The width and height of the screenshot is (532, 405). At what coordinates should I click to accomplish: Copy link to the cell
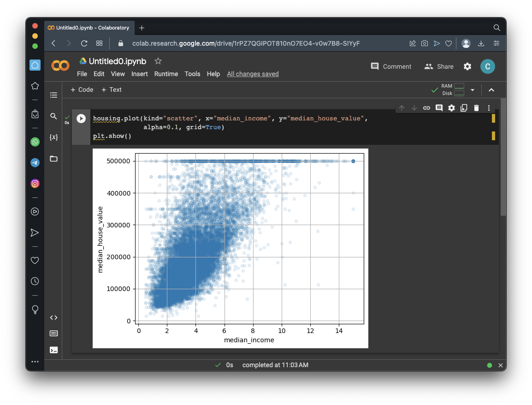[426, 108]
